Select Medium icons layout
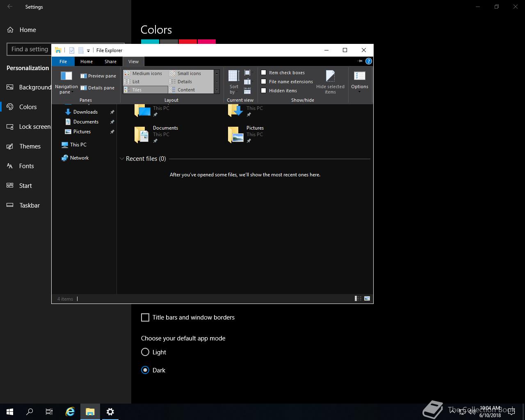Image resolution: width=525 pixels, height=420 pixels. (x=146, y=73)
